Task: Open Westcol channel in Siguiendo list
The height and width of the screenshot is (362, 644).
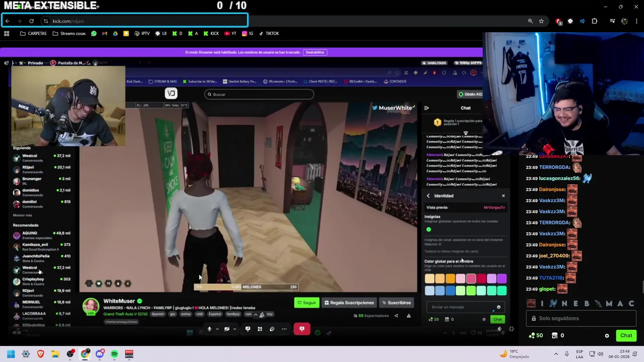Action: [x=42, y=157]
